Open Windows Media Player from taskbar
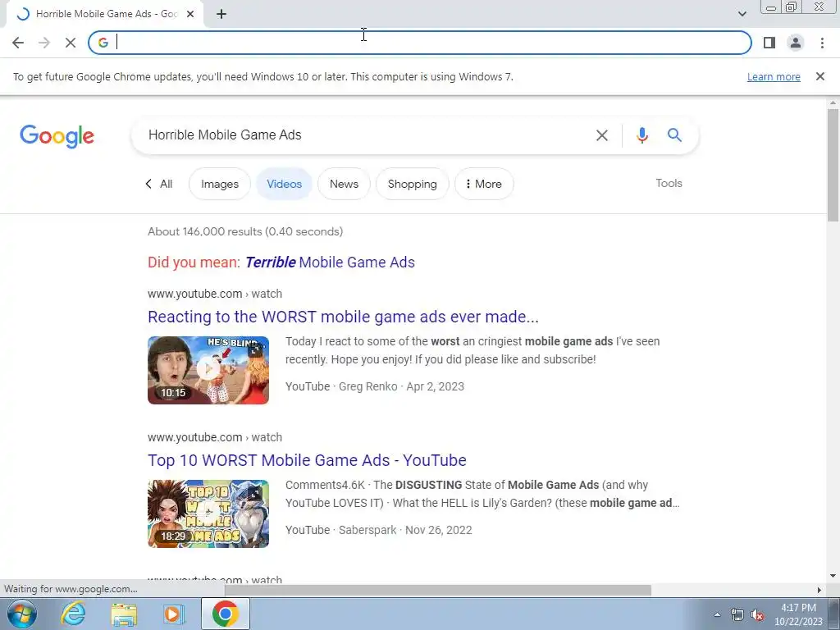Viewport: 840px width, 630px height. pos(173,614)
